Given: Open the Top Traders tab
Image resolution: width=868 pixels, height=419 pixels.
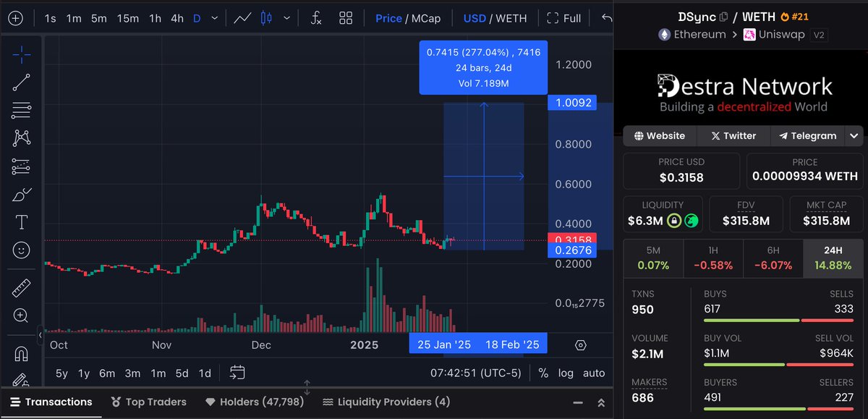Looking at the screenshot, I should pyautogui.click(x=148, y=402).
